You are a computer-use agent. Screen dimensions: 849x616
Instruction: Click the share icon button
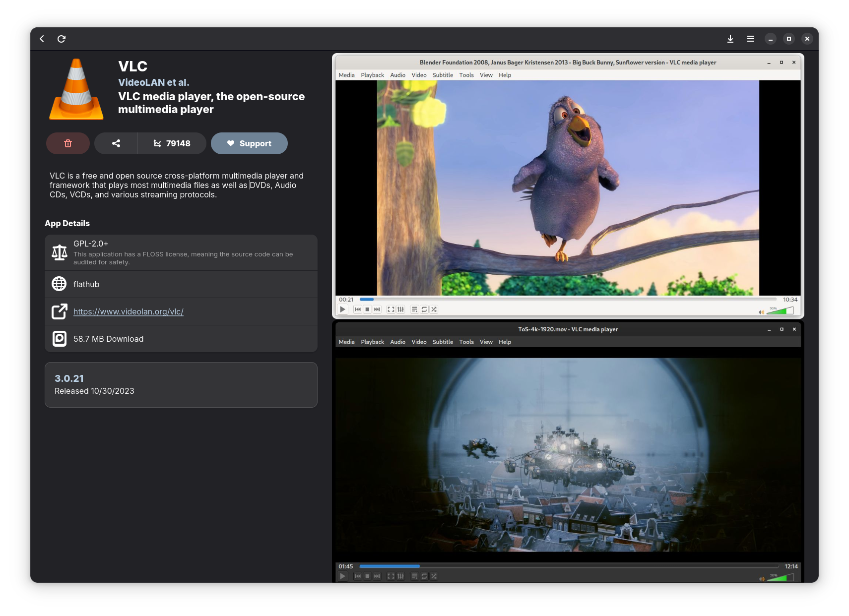tap(116, 143)
